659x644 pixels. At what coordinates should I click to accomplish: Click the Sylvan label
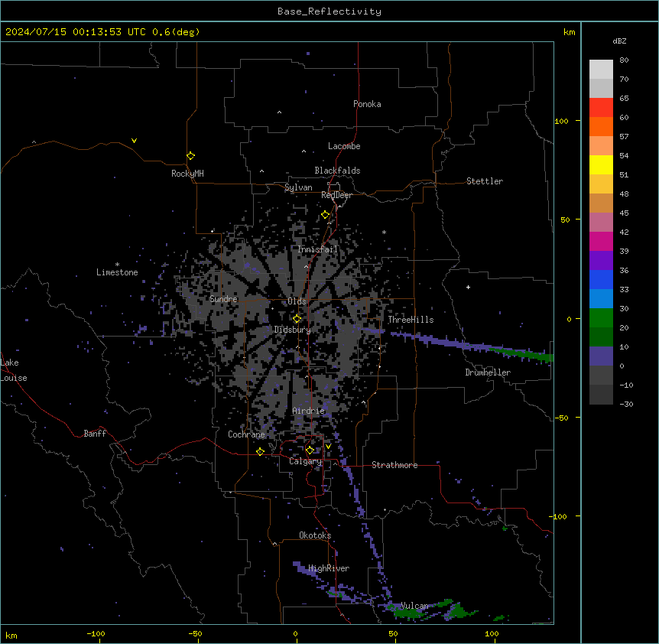tap(298, 187)
